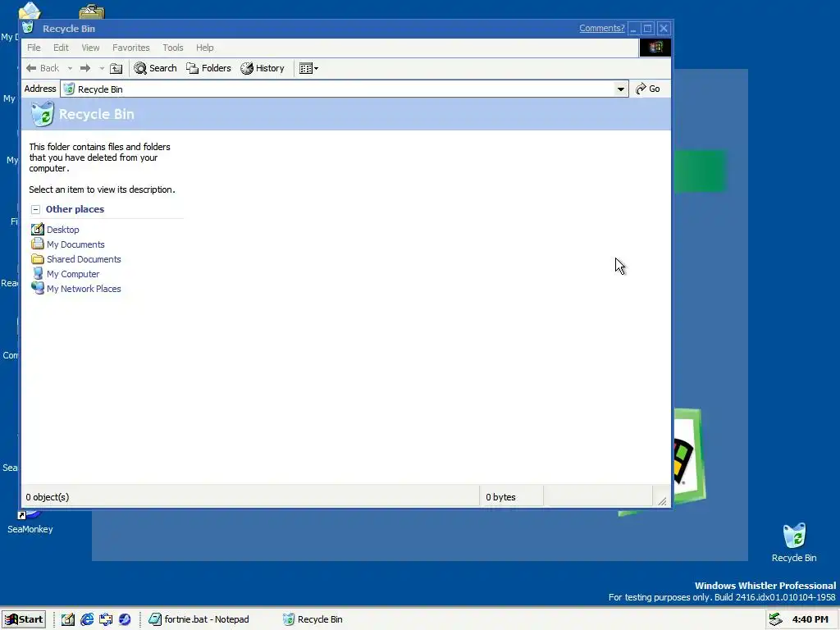This screenshot has height=630, width=840.
Task: Click the system tray network icon
Action: [776, 619]
